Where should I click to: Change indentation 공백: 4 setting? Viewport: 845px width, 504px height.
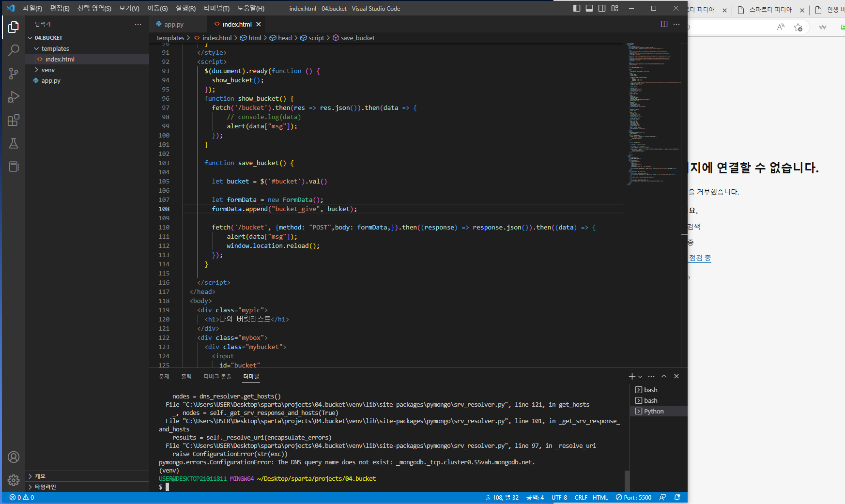tap(535, 497)
